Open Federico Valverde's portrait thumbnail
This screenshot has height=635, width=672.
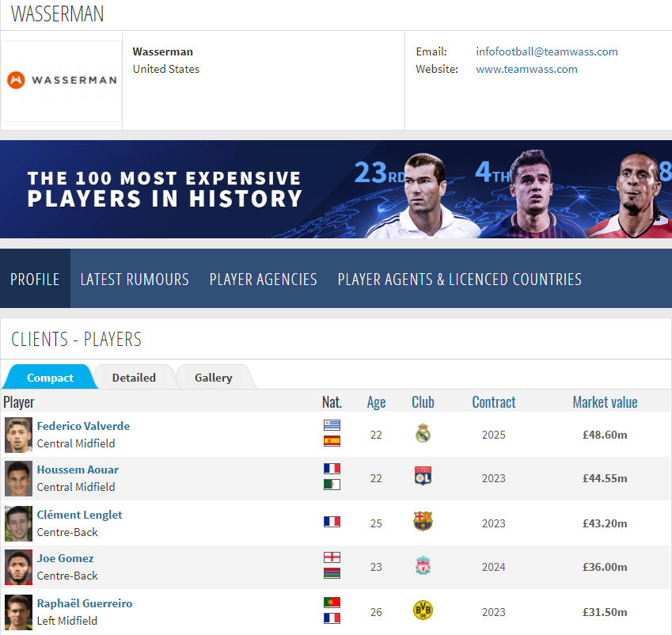[18, 435]
